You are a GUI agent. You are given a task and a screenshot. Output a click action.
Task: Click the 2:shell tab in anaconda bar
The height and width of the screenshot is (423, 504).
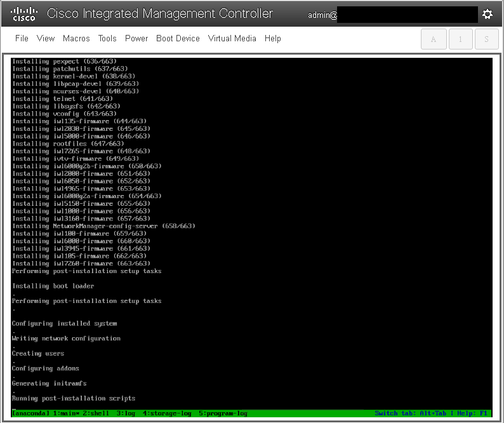point(96,413)
